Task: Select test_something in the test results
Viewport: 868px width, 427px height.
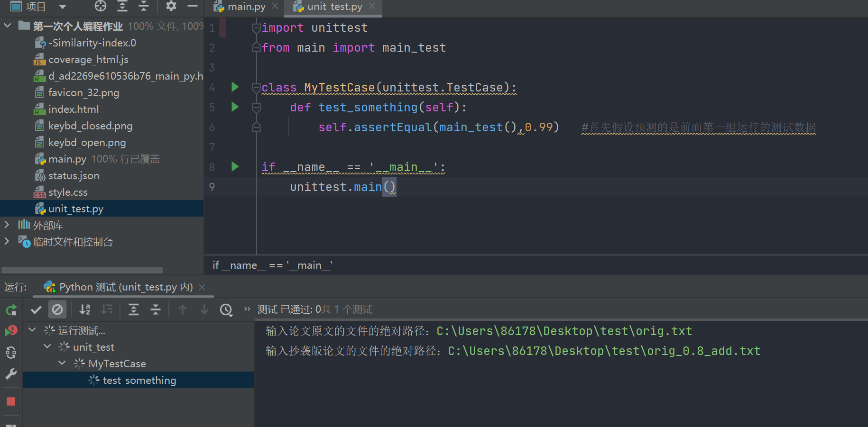Action: pyautogui.click(x=139, y=380)
